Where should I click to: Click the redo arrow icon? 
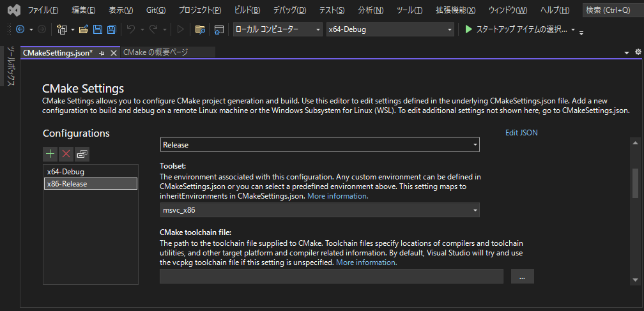153,29
